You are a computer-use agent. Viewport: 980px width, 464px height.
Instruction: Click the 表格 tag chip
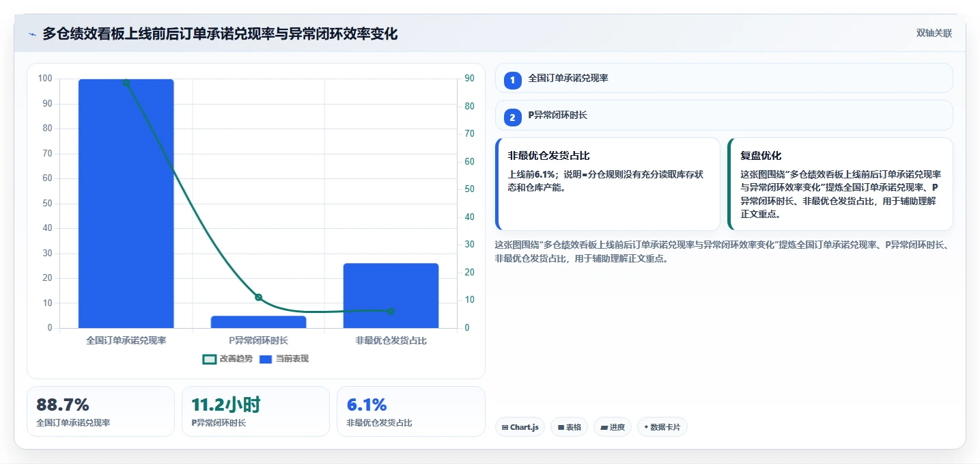(569, 427)
